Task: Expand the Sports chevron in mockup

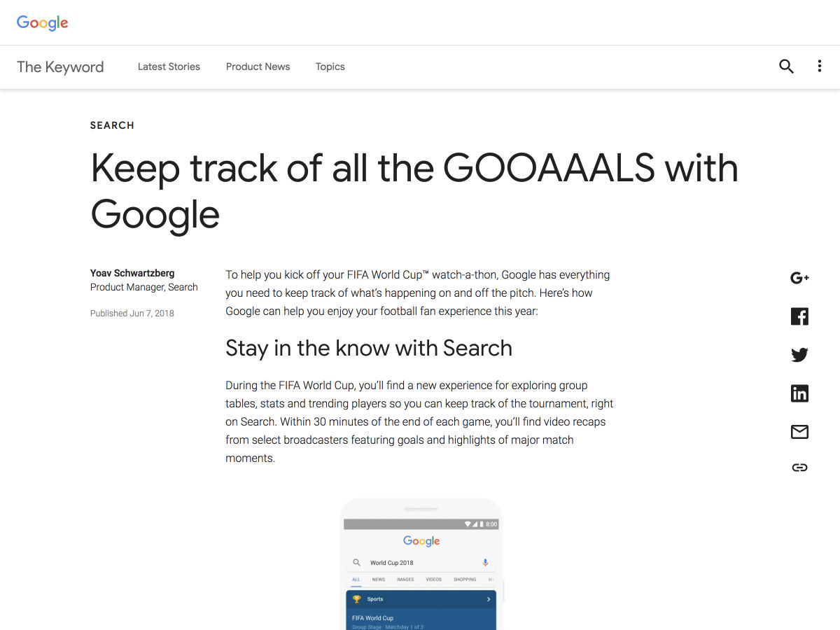Action: pos(489,599)
